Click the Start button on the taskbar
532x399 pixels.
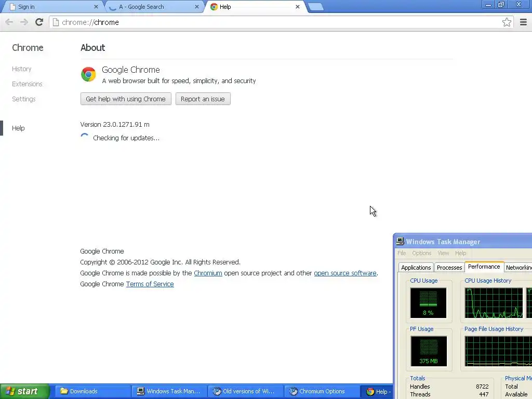point(25,391)
